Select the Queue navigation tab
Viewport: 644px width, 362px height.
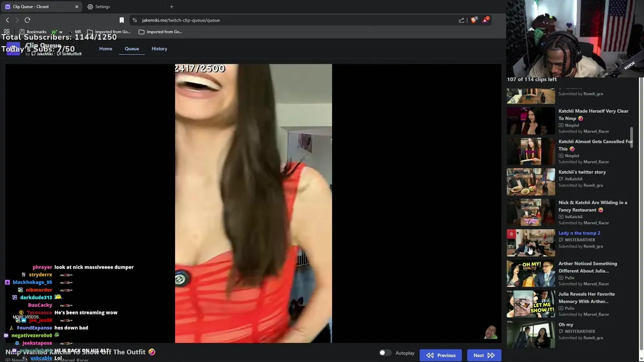(132, 49)
